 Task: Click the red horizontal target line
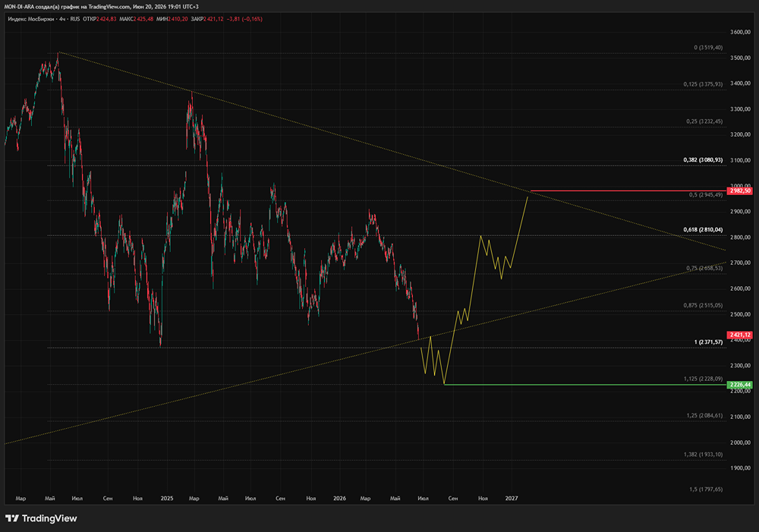[628, 190]
